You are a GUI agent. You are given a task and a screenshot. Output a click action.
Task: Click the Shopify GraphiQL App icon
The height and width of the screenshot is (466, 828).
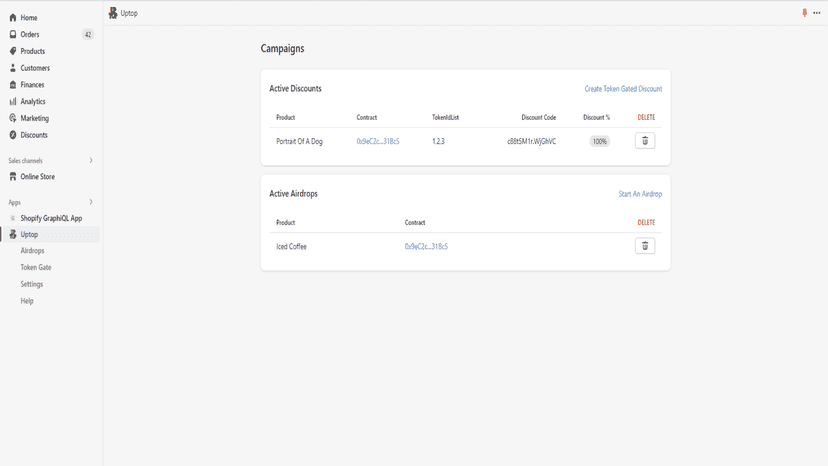(13, 218)
